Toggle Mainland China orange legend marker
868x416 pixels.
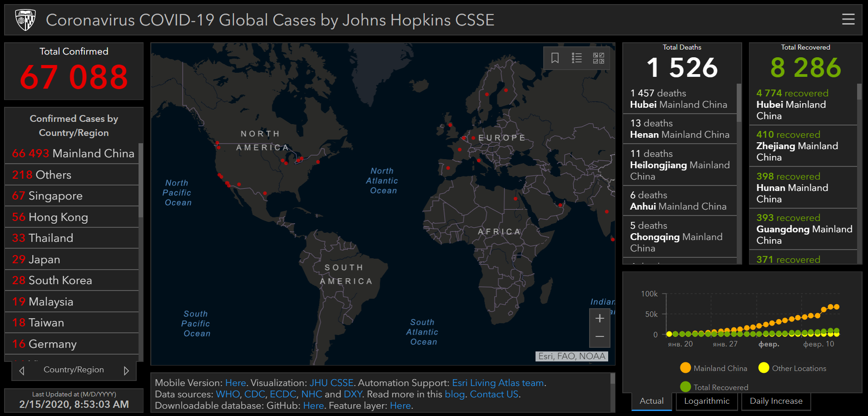click(x=685, y=368)
